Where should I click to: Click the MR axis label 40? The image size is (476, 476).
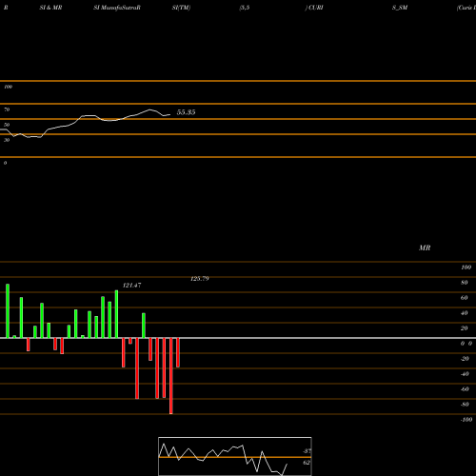pyautogui.click(x=465, y=313)
